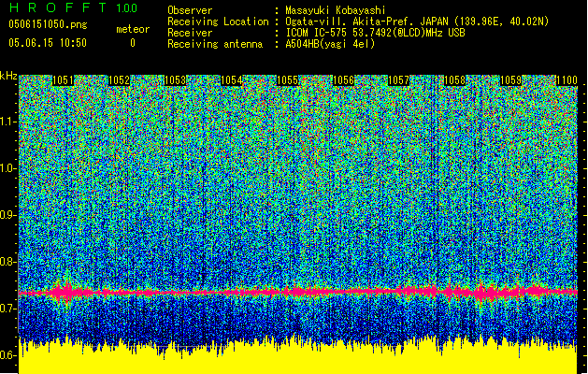Click the 0.9 frequency axis label

click(8, 215)
